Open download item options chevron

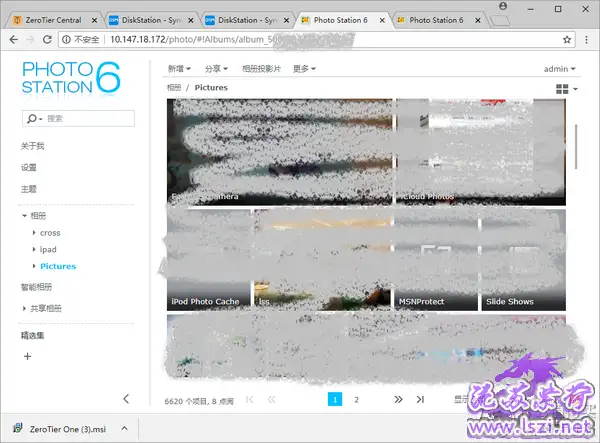tap(124, 428)
